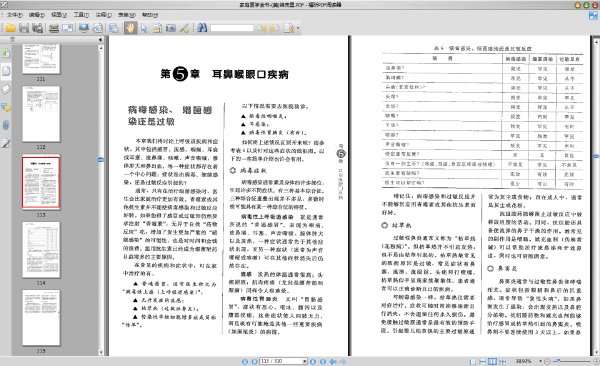
Task: Open page number dropdown arrow
Action: click(305, 361)
